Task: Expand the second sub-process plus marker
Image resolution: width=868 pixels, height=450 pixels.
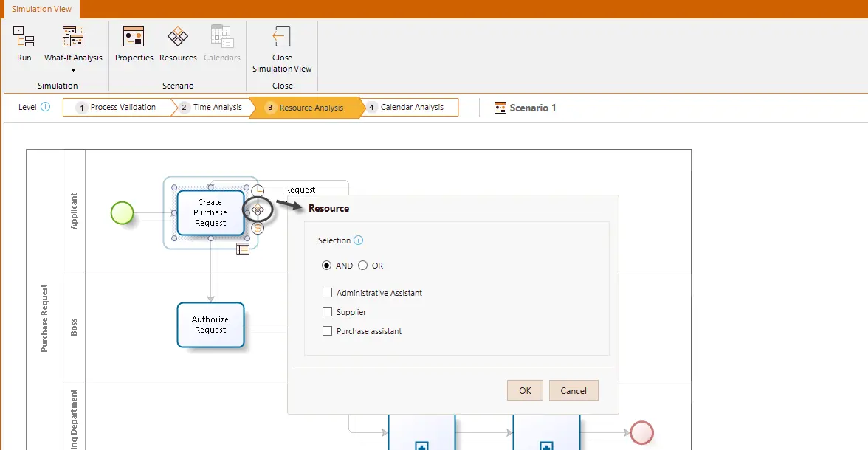Action: click(546, 446)
